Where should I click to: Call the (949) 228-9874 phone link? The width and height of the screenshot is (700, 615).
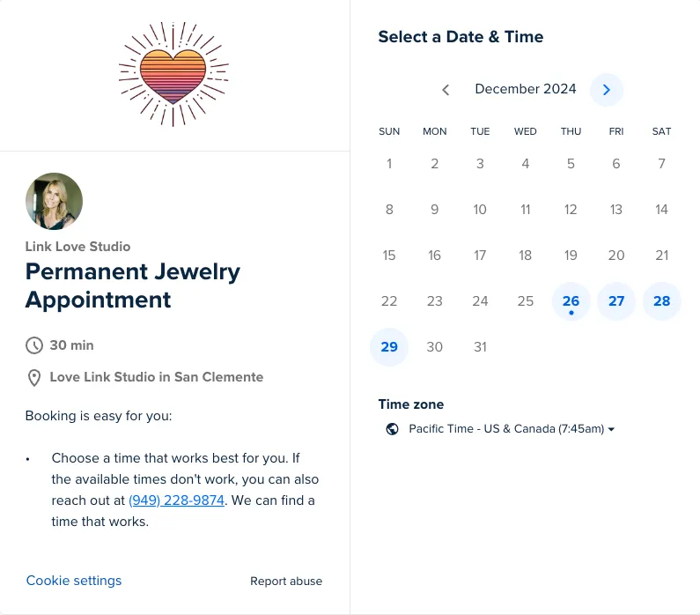(176, 500)
